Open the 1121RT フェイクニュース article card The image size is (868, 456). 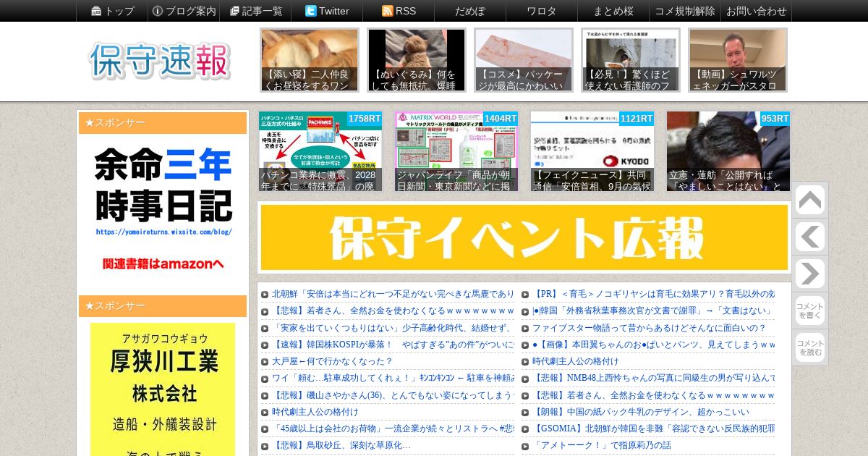click(x=592, y=151)
